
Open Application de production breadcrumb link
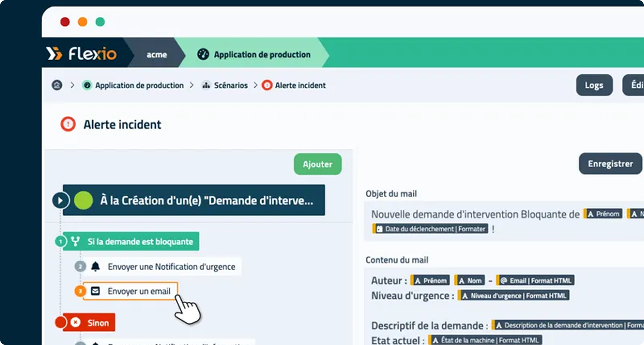pos(133,85)
